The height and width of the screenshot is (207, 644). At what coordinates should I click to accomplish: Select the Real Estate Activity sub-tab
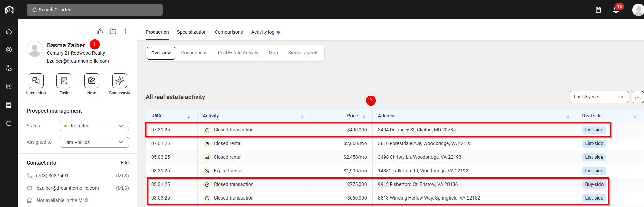click(x=238, y=53)
